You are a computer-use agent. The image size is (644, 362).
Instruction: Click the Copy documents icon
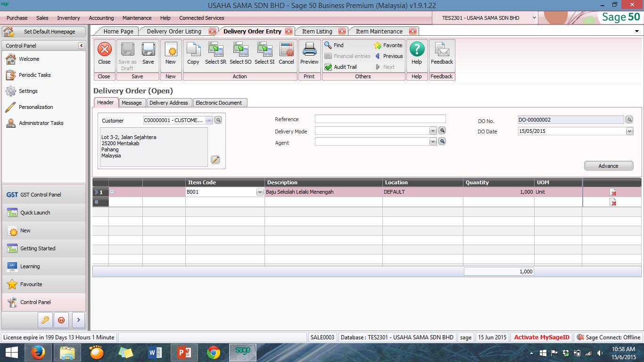[x=193, y=49]
